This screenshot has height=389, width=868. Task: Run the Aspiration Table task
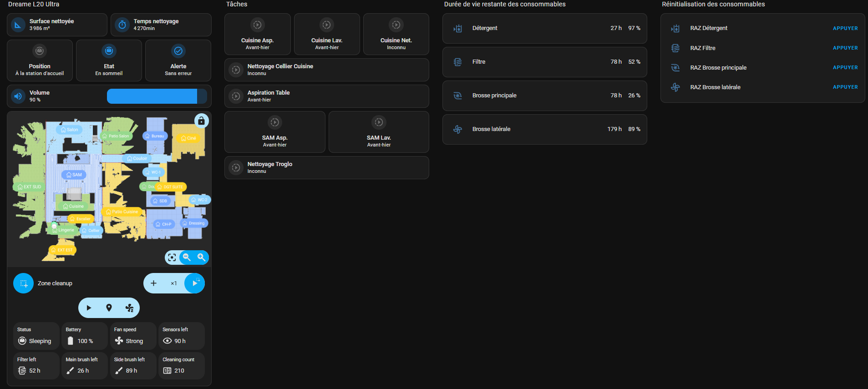coord(327,96)
